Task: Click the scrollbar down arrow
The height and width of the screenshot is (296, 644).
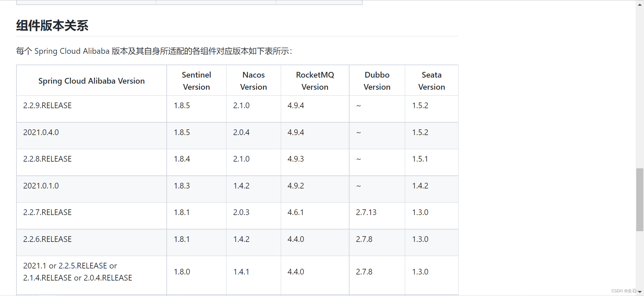Action: pos(640,292)
